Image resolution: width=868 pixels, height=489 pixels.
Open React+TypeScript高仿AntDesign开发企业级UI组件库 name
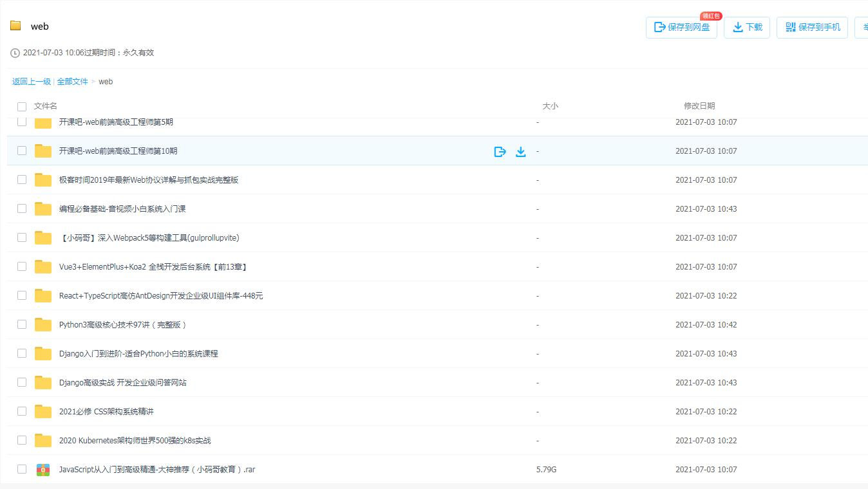[161, 296]
